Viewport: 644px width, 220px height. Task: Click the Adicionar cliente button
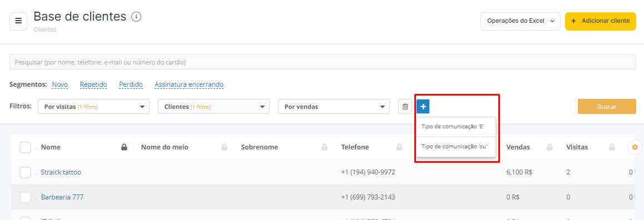click(601, 21)
